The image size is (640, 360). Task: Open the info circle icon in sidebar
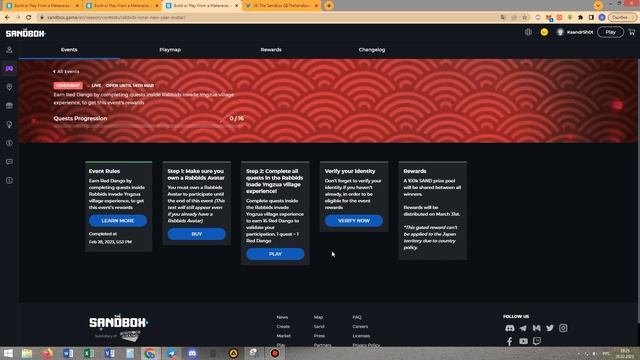point(9,180)
